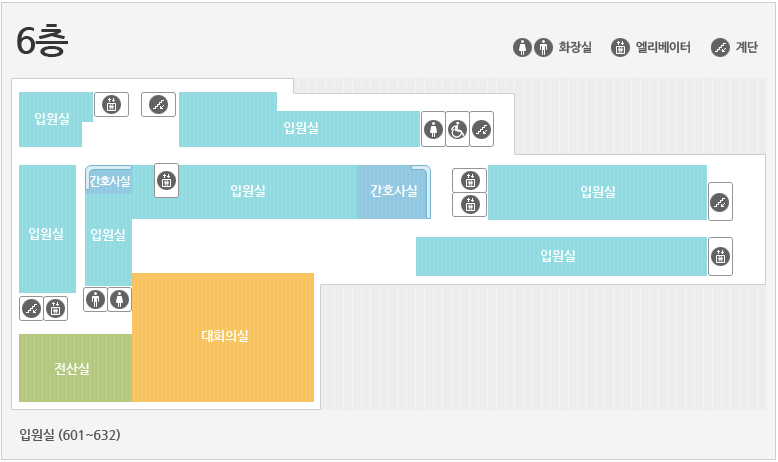The image size is (778, 462).
Task: Click the upper elevator of the central pair
Action: pyautogui.click(x=470, y=181)
